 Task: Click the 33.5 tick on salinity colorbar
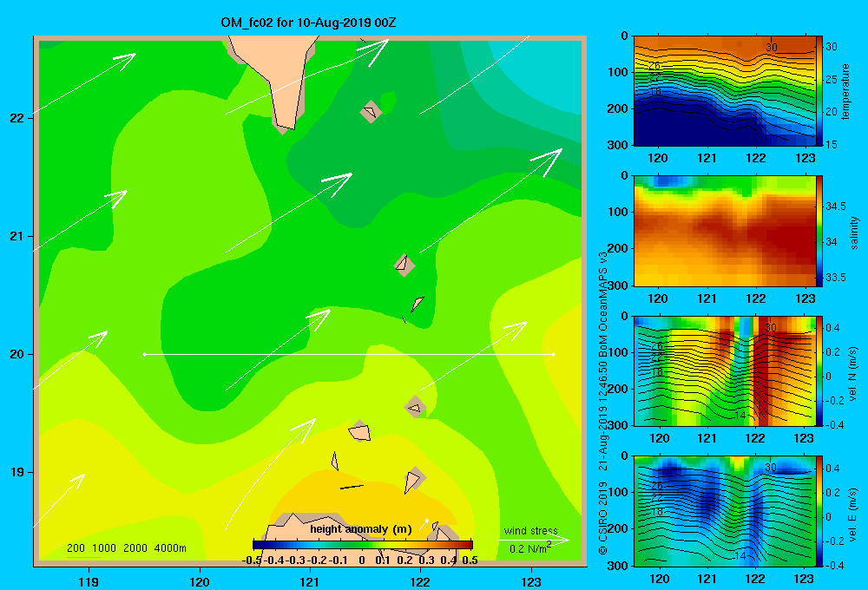(835, 278)
